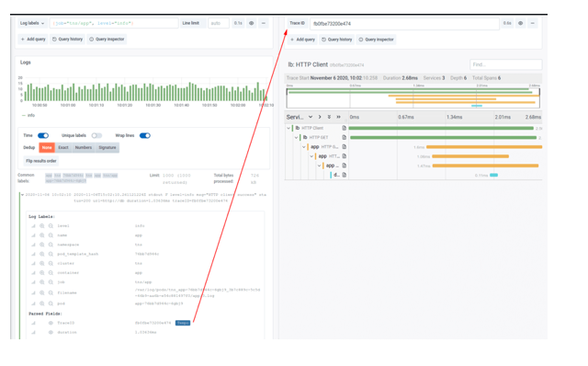Filter for value on cluster label

click(42, 264)
